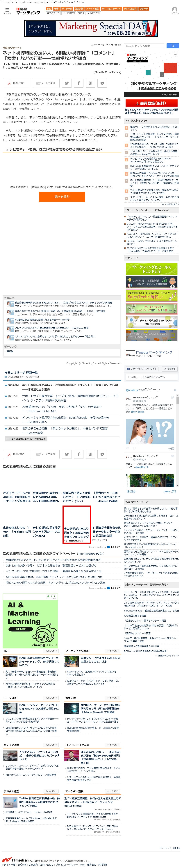Select the リサーチ navigation tab
The width and height of the screenshot is (182, 868).
click(x=144, y=9)
